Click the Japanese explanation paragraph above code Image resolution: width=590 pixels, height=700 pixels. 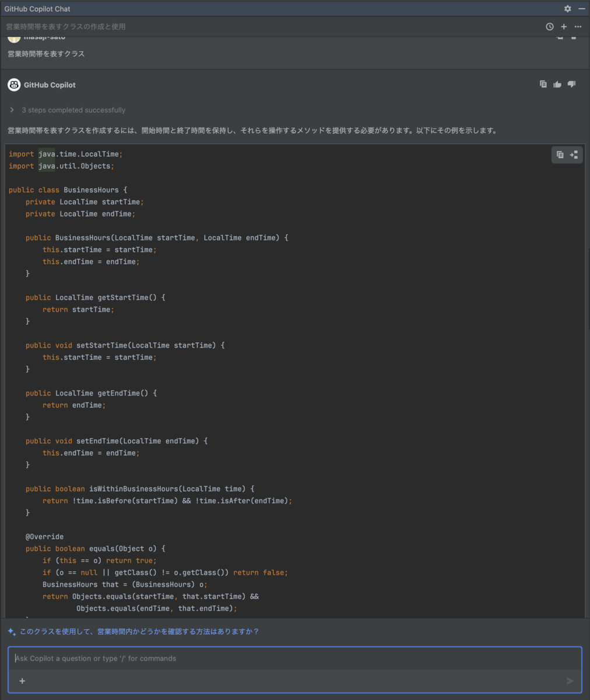click(254, 131)
